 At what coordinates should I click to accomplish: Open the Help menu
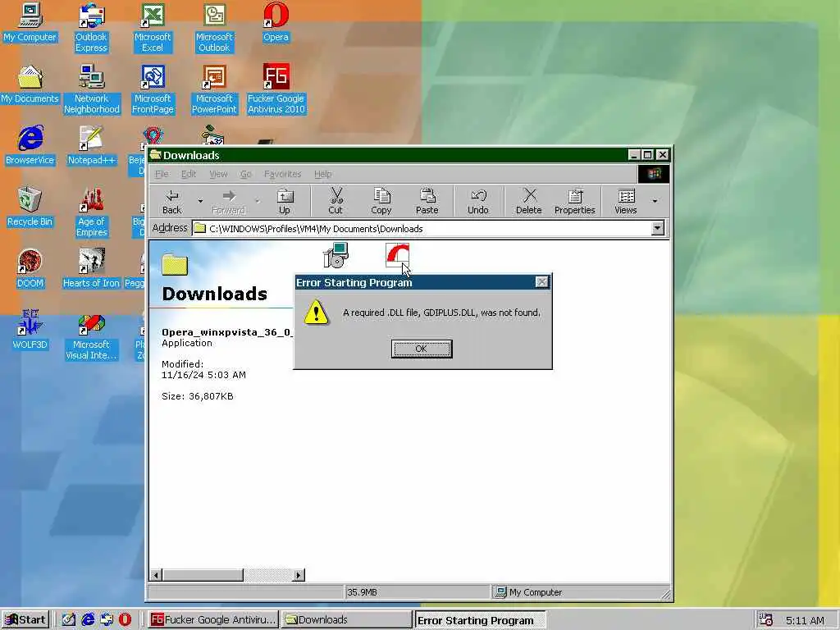(322, 174)
